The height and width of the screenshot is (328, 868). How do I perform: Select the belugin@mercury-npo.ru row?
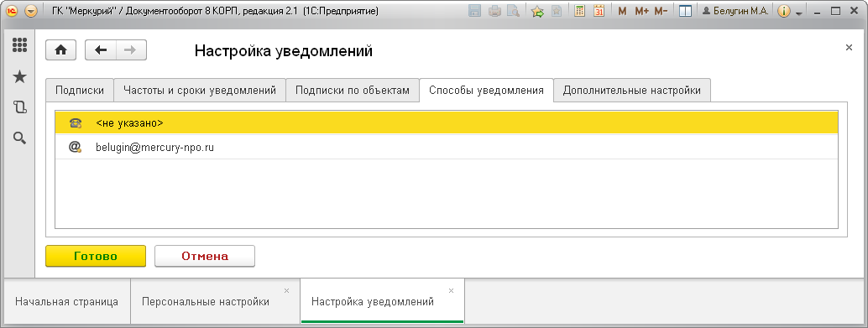[447, 148]
